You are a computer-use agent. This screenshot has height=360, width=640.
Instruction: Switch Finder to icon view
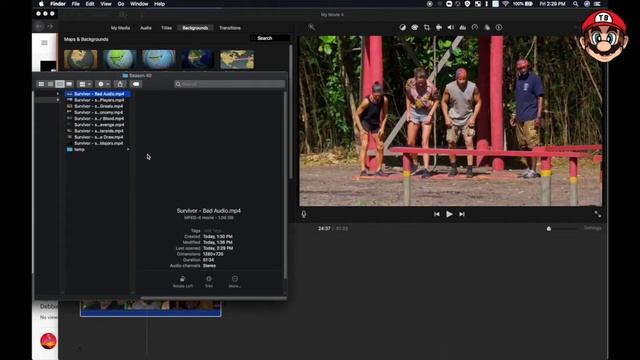[41, 84]
